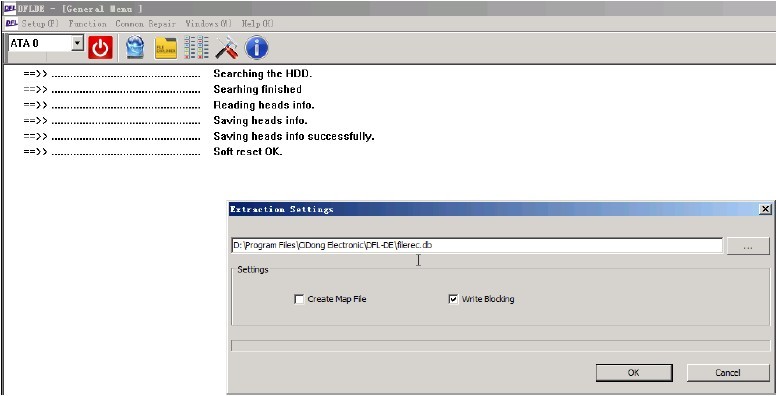
Task: Open the hammer and wrench tools icon
Action: [x=227, y=48]
